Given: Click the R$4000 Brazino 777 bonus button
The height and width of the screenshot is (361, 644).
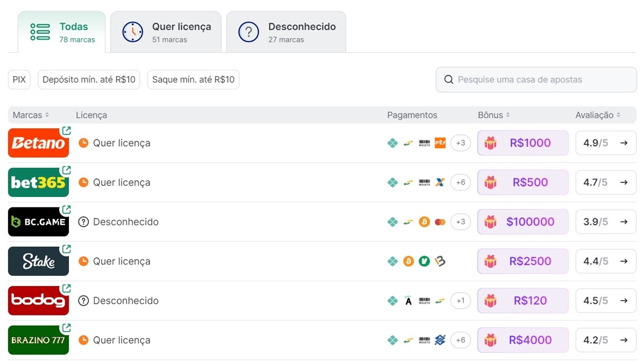Looking at the screenshot, I should (x=523, y=340).
